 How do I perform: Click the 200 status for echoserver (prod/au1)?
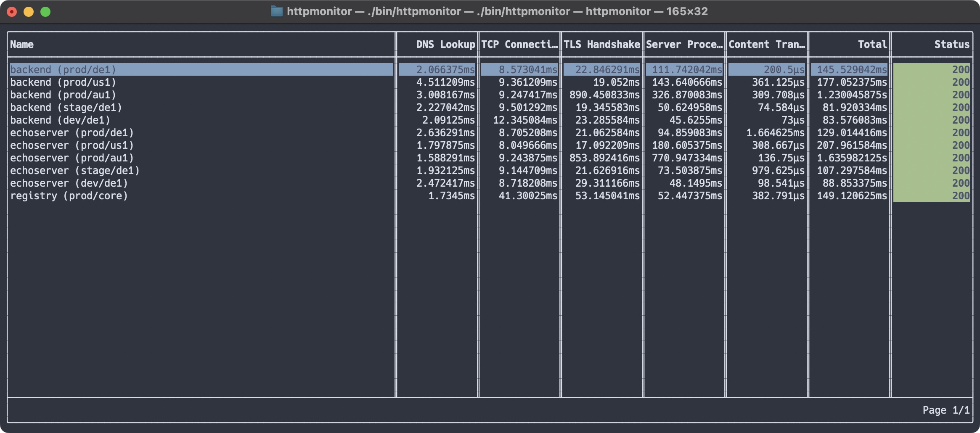[x=961, y=158]
